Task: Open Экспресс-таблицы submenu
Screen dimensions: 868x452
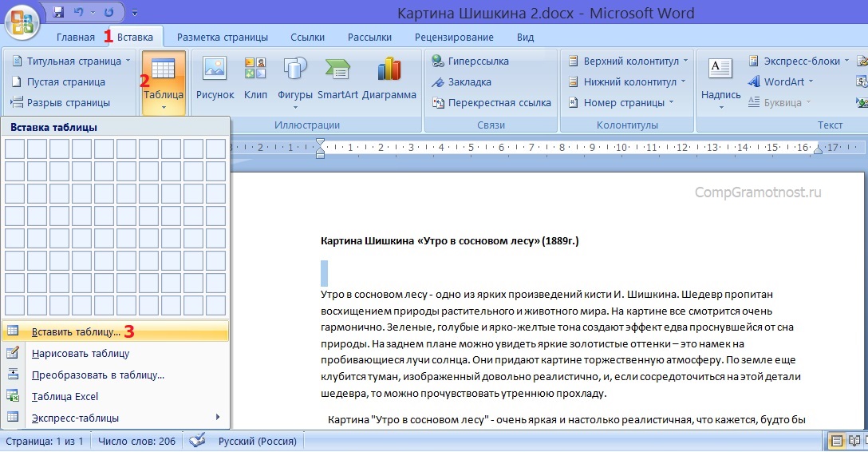Action: tap(76, 418)
